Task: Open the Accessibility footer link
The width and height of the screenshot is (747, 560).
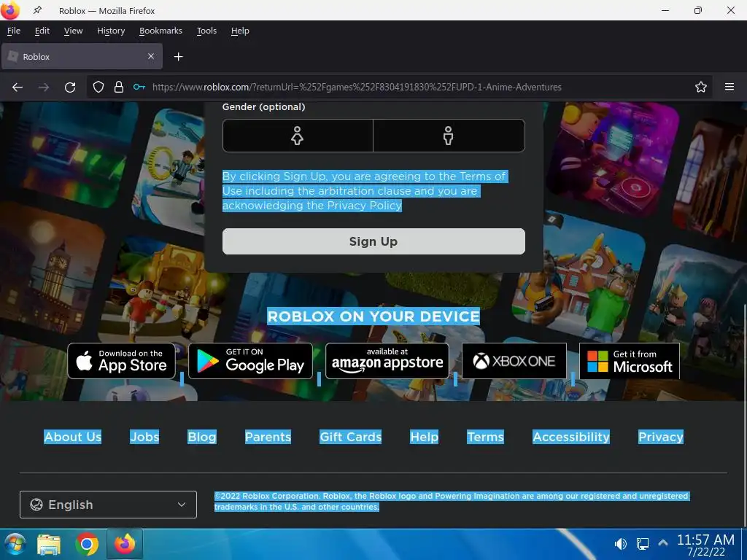Action: 571,437
